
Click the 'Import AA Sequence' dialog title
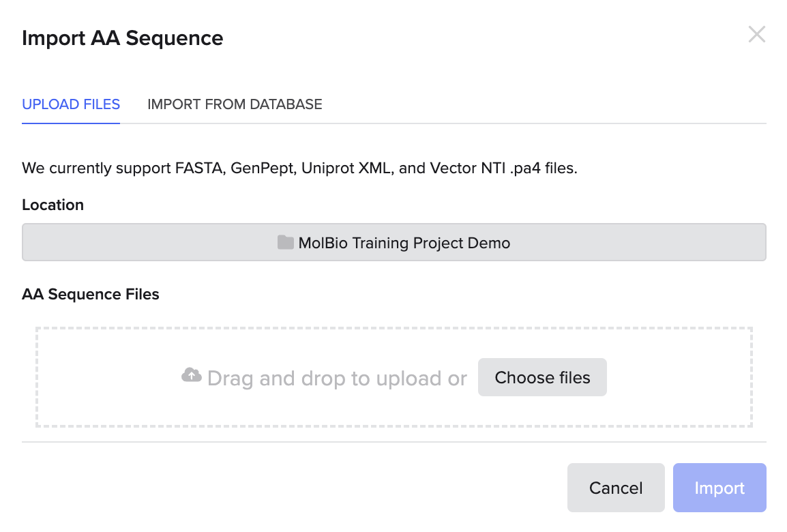(x=123, y=39)
